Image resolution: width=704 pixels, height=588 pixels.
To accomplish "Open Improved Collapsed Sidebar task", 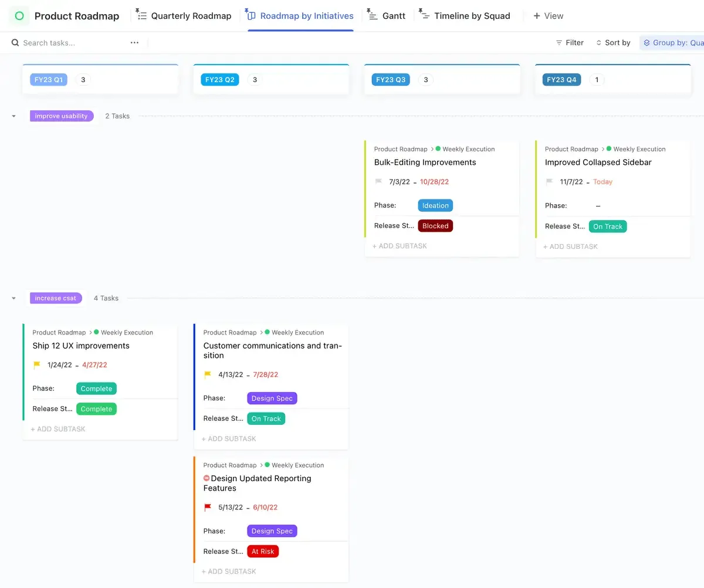I will [598, 163].
